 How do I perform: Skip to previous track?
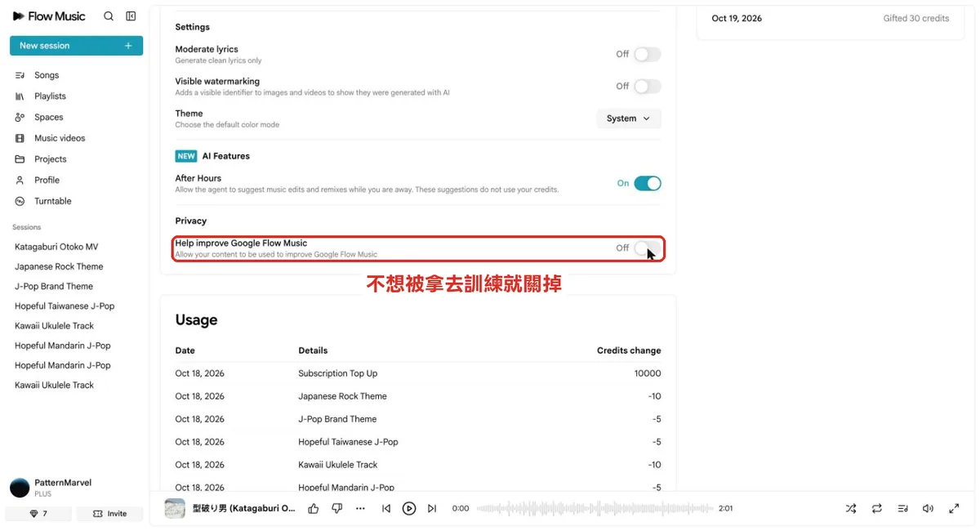click(x=386, y=508)
